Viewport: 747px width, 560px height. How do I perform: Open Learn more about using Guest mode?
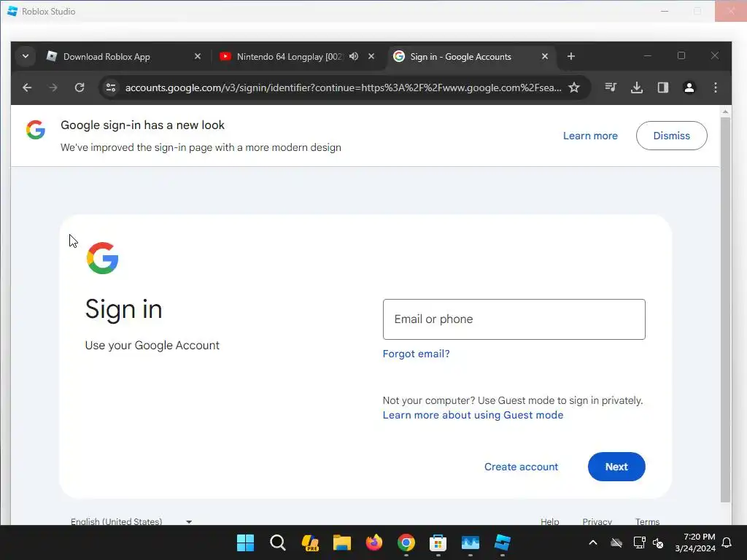point(473,415)
